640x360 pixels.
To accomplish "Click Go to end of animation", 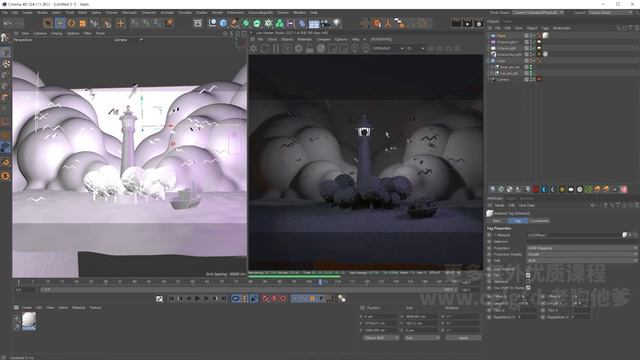I will click(224, 299).
